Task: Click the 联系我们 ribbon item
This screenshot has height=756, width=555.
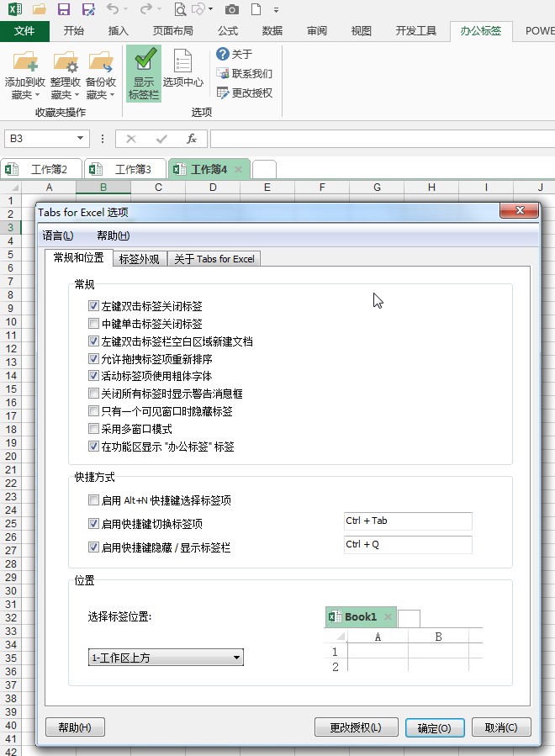Action: [x=245, y=73]
